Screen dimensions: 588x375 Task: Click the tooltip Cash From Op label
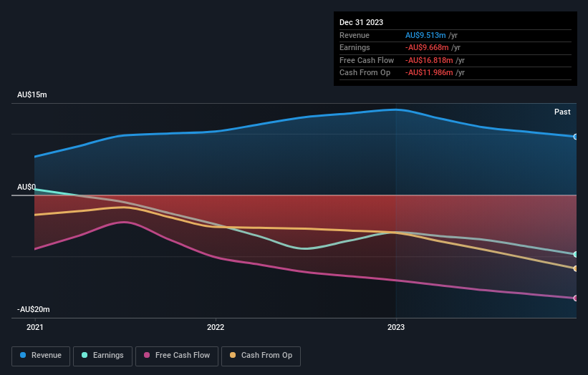coord(365,73)
